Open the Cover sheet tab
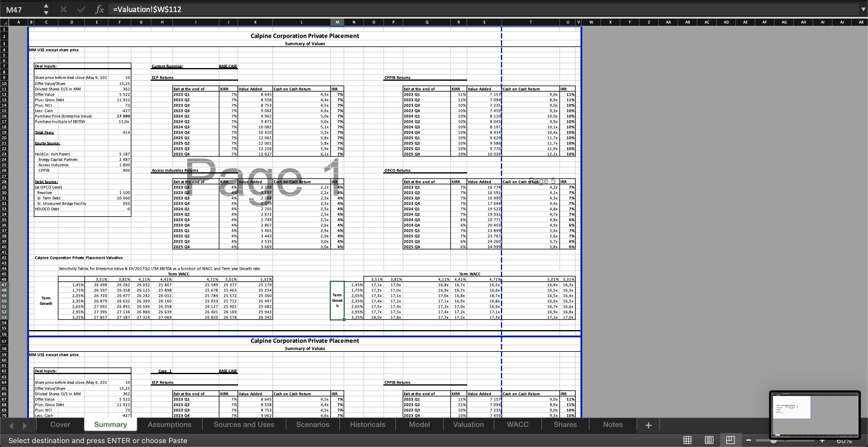 tap(60, 424)
